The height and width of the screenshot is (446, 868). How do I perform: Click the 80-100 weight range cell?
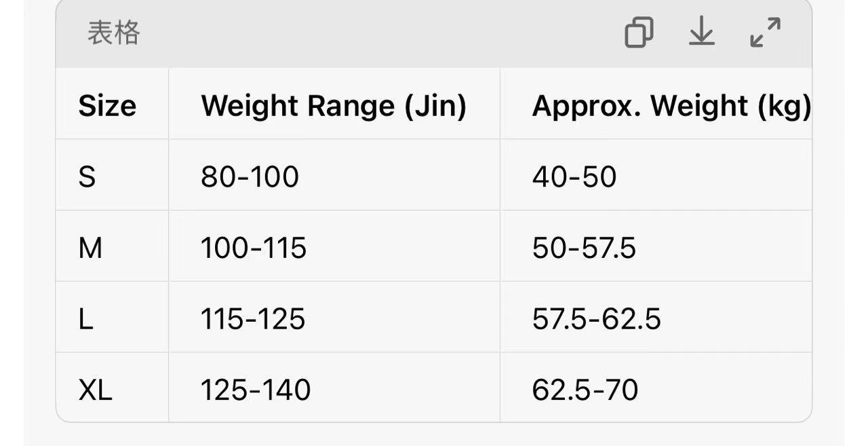click(x=250, y=176)
